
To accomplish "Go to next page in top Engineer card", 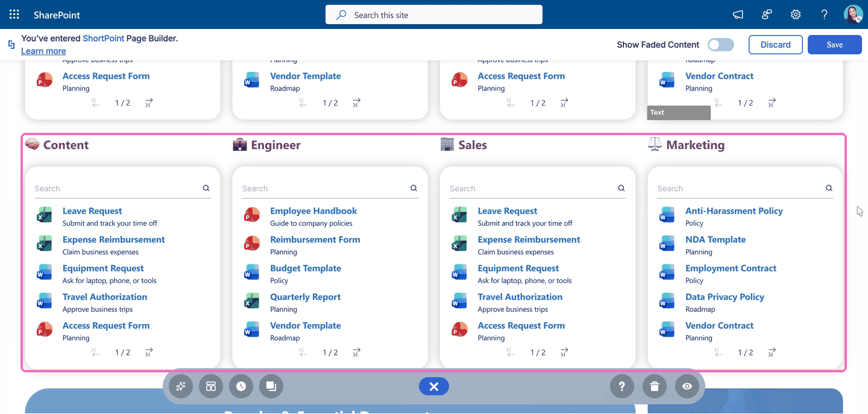I will click(x=356, y=103).
